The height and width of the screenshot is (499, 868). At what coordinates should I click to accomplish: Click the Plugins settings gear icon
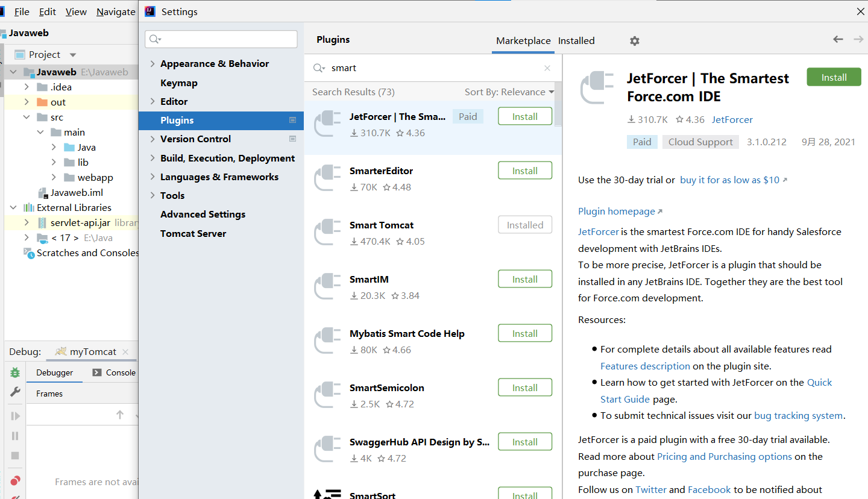coord(634,41)
